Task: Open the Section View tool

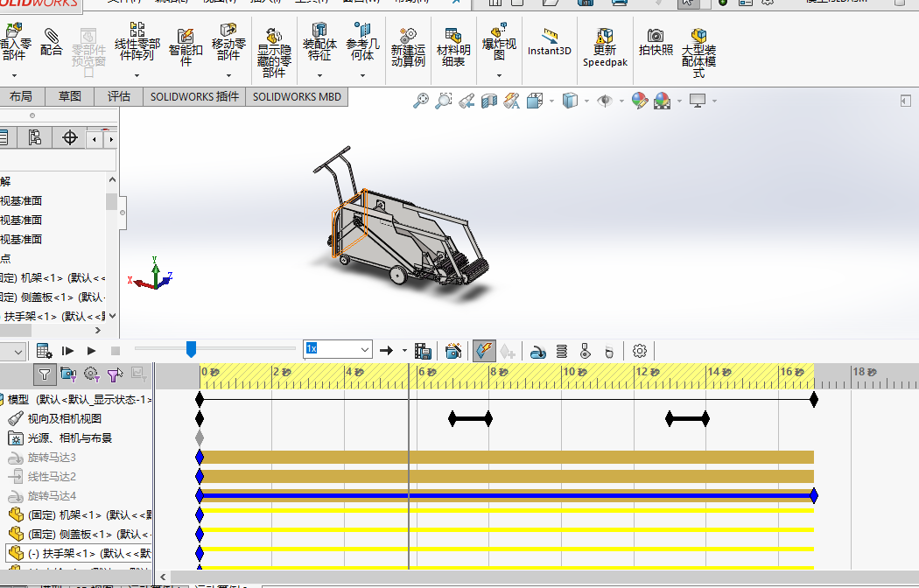Action: (x=488, y=101)
